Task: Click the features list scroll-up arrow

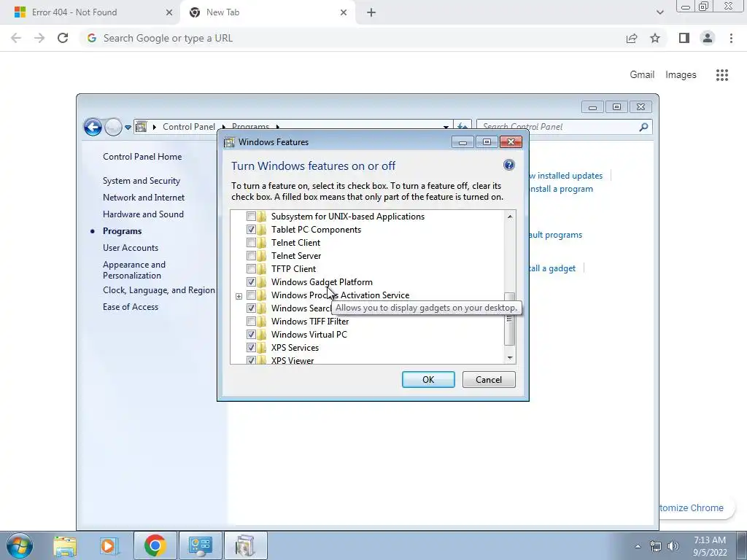Action: (x=510, y=217)
